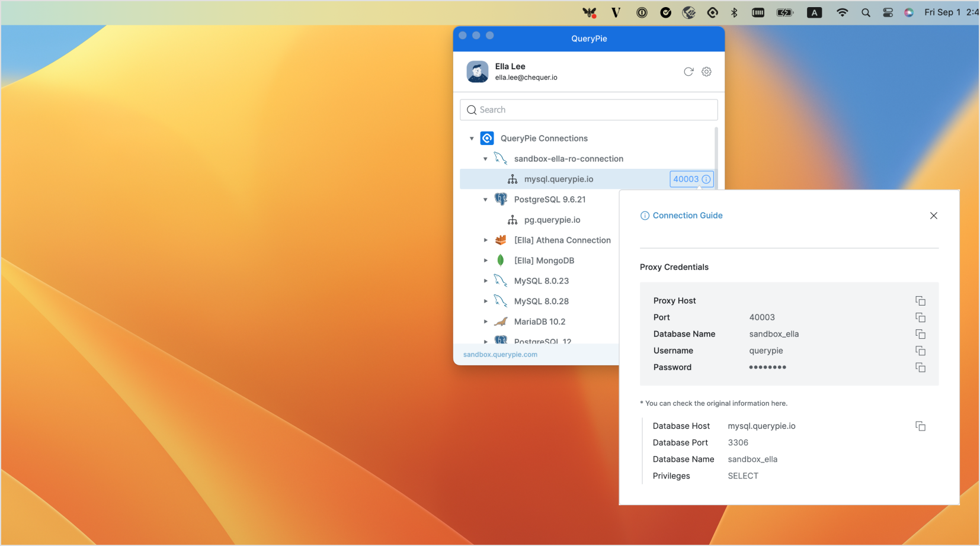The image size is (980, 546).
Task: Copy the Password value
Action: click(x=920, y=367)
